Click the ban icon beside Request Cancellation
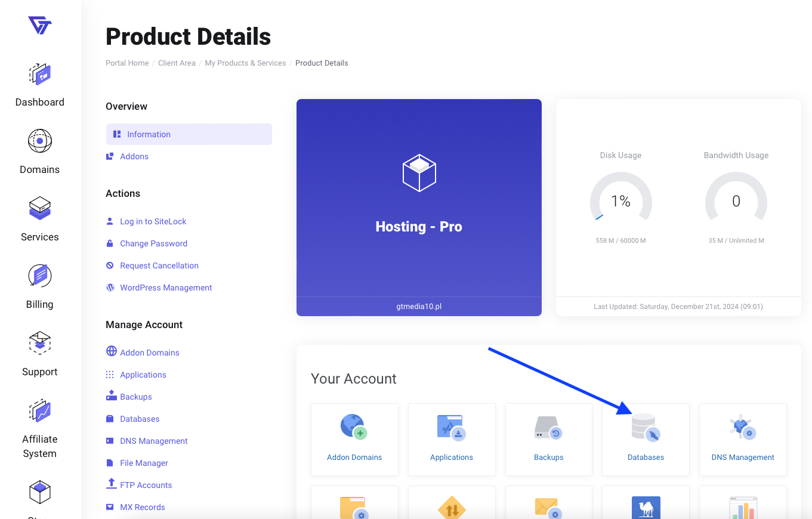 110,265
